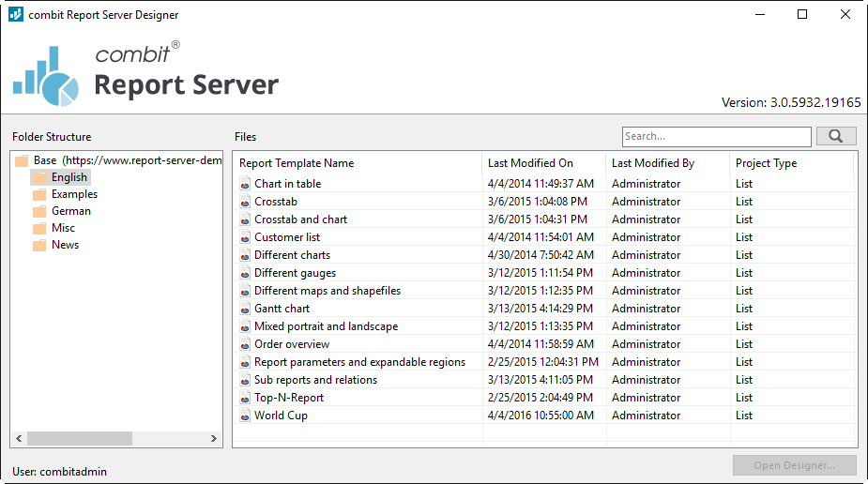Select the News folder
Viewport: 868px width, 484px height.
[x=65, y=245]
